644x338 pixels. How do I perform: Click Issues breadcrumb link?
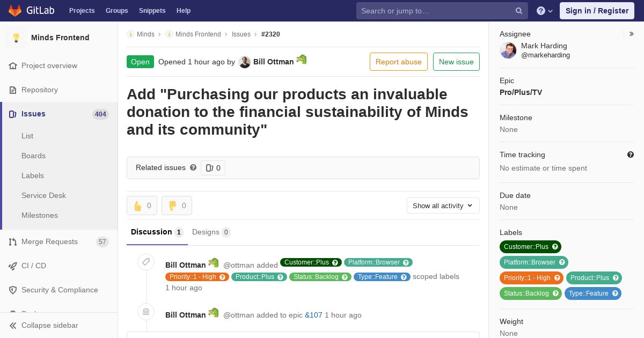click(x=241, y=34)
